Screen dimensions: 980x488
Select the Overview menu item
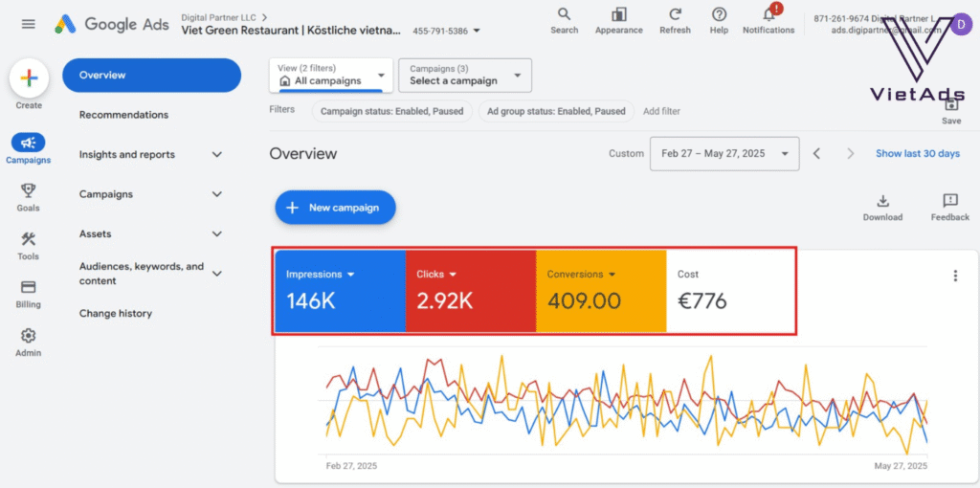tap(152, 75)
